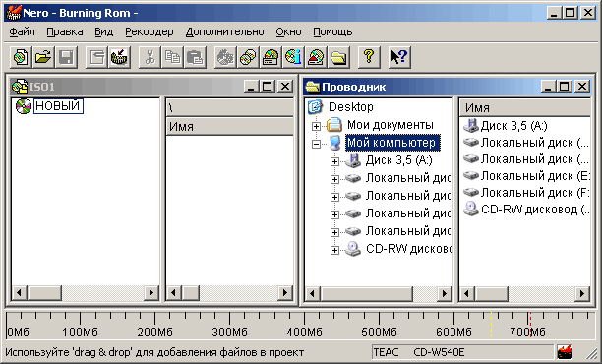Click the Cut scissors icon
602x364 pixels.
tap(150, 57)
